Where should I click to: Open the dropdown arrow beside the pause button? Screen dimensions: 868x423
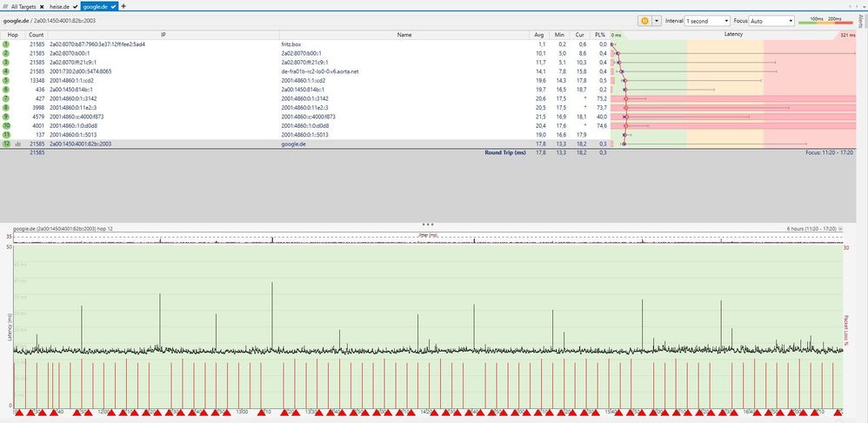[657, 20]
